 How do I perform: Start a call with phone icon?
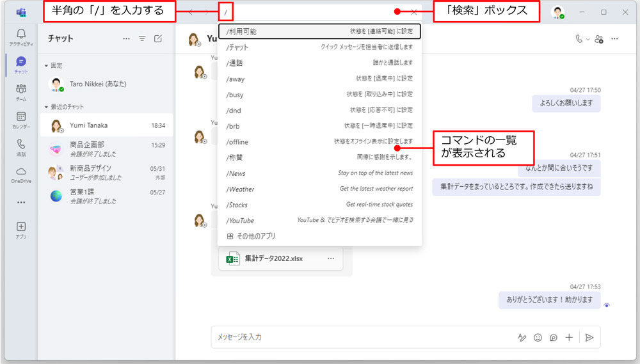[x=579, y=39]
